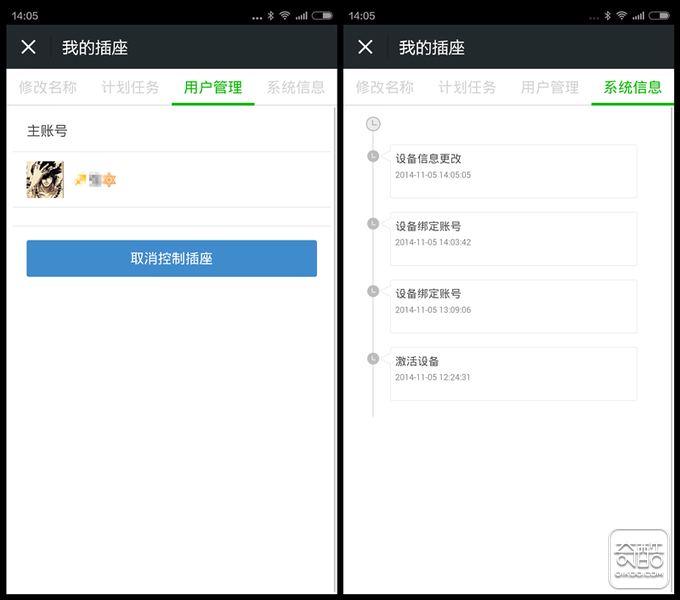Open the 设备信息更改 log entry card
Viewport: 680px width, 600px height.
click(513, 171)
